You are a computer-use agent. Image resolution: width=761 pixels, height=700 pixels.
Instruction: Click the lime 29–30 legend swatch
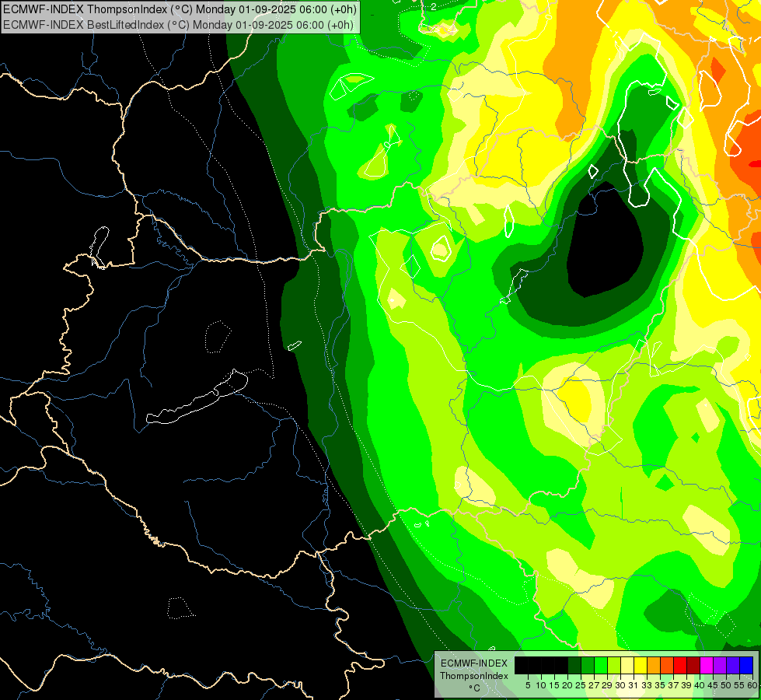(x=614, y=665)
